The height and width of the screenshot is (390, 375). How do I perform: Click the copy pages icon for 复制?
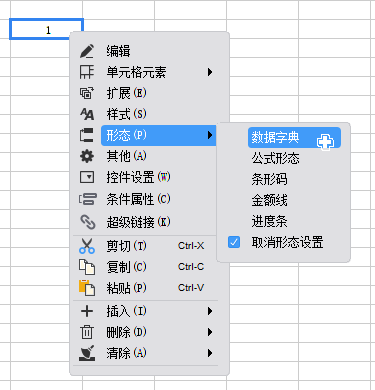(x=87, y=267)
